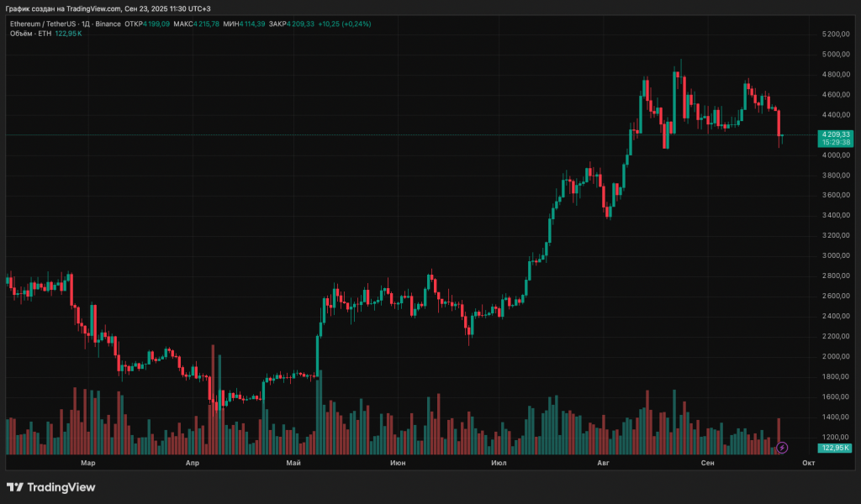
Task: Click the МАКС high price value 4 215,78
Action: pos(207,24)
